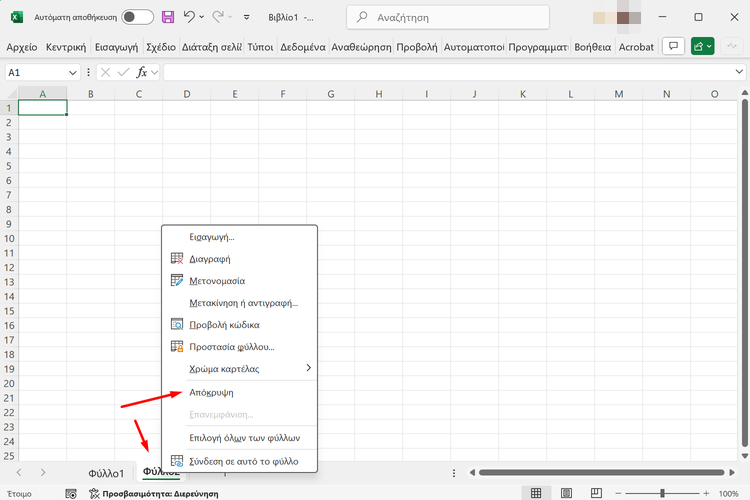Open the Αυτοματοποίηση ribbon tab
Image resolution: width=750 pixels, height=500 pixels.
[x=474, y=47]
